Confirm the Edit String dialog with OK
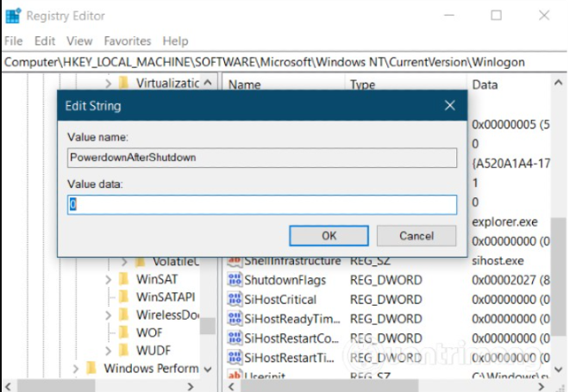This screenshot has width=570, height=392. [329, 235]
